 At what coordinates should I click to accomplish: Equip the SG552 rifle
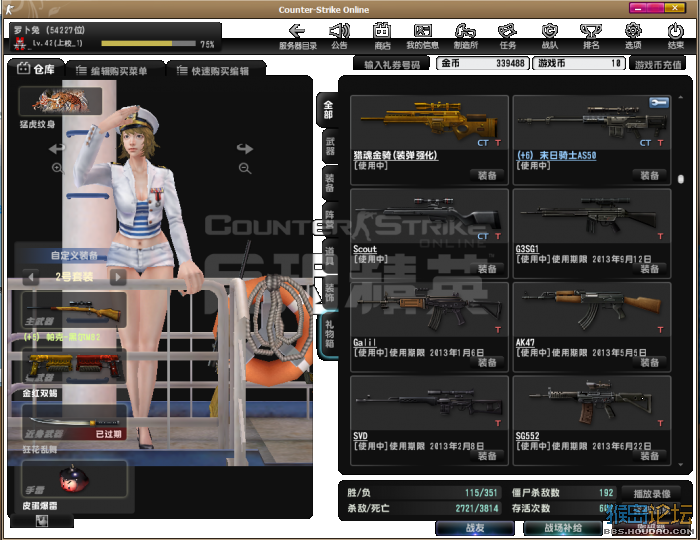click(649, 456)
